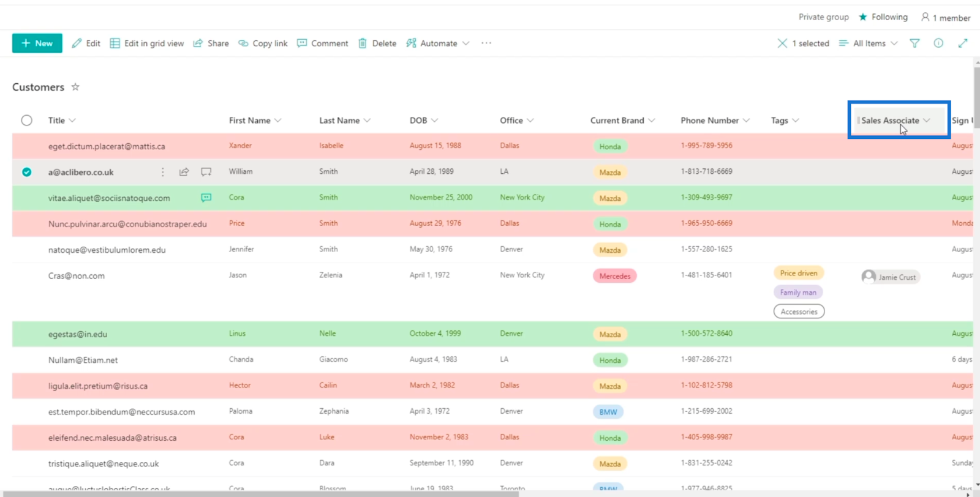Click the eleifend.nec.malesuada@atrisus.ca title
The height and width of the screenshot is (497, 980).
click(113, 438)
